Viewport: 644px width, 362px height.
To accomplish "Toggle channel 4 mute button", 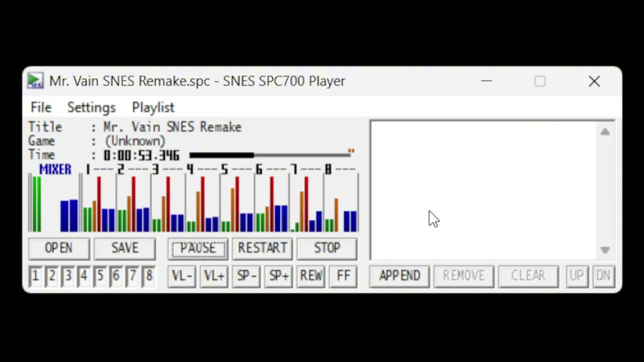I will point(84,276).
